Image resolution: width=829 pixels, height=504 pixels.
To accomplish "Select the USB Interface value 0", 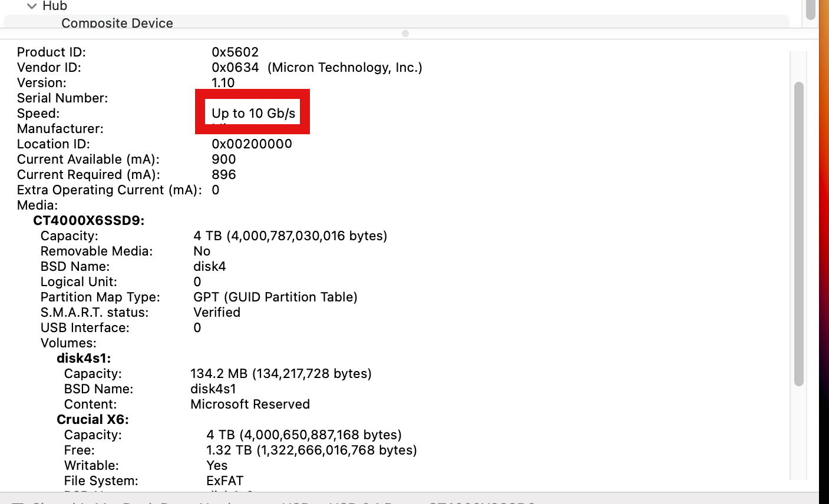I will (197, 328).
